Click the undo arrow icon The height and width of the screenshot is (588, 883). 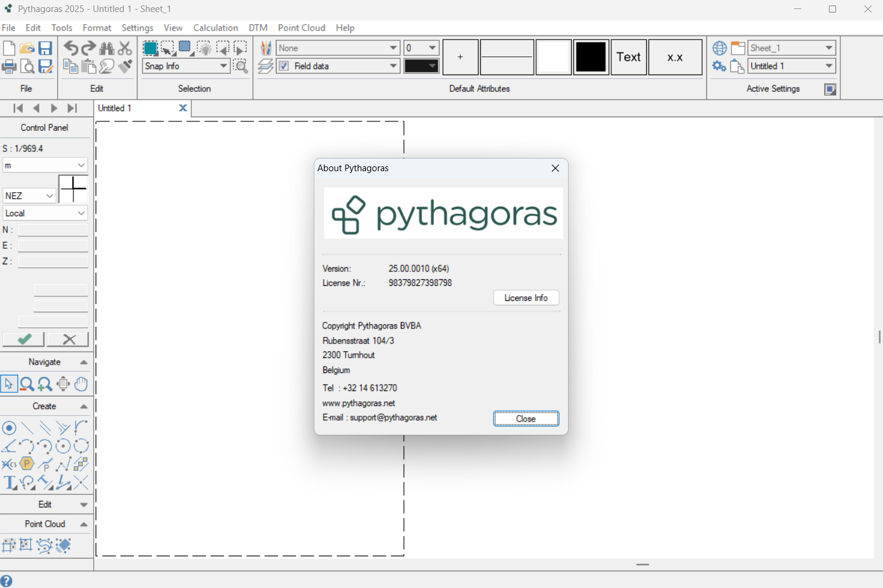point(71,48)
